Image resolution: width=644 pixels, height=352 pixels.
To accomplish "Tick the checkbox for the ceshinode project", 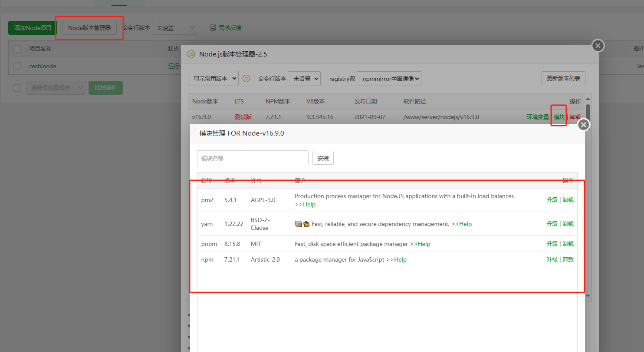I will [17, 66].
